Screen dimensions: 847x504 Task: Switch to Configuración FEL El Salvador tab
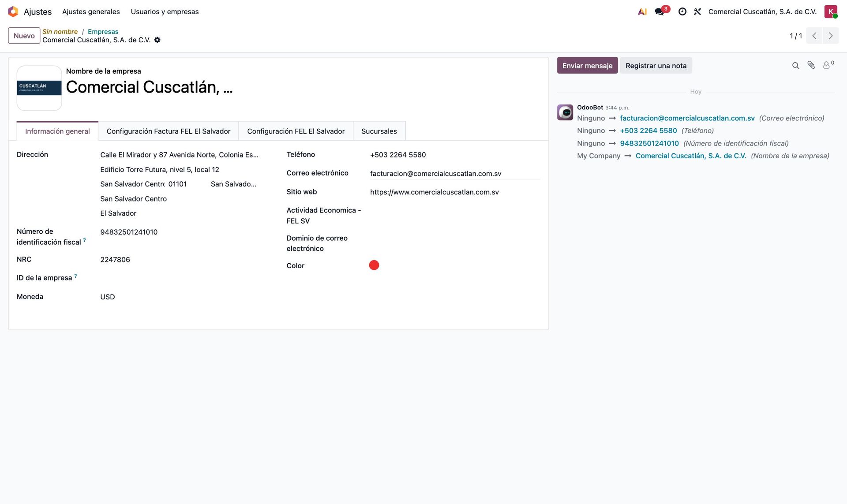[x=296, y=131]
